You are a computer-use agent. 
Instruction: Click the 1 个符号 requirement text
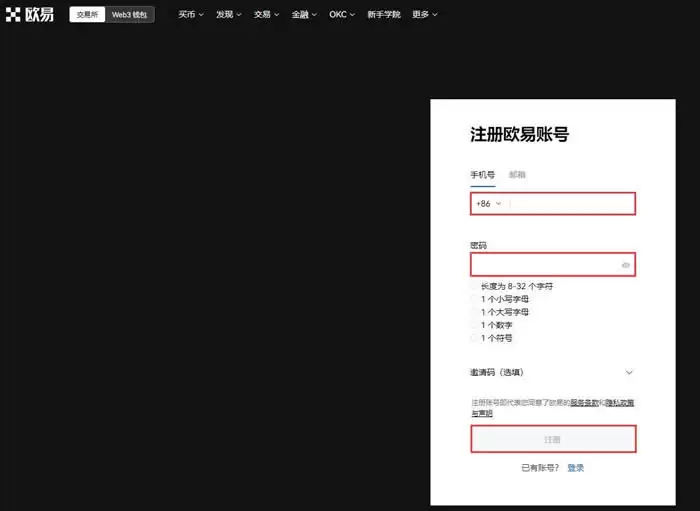496,338
